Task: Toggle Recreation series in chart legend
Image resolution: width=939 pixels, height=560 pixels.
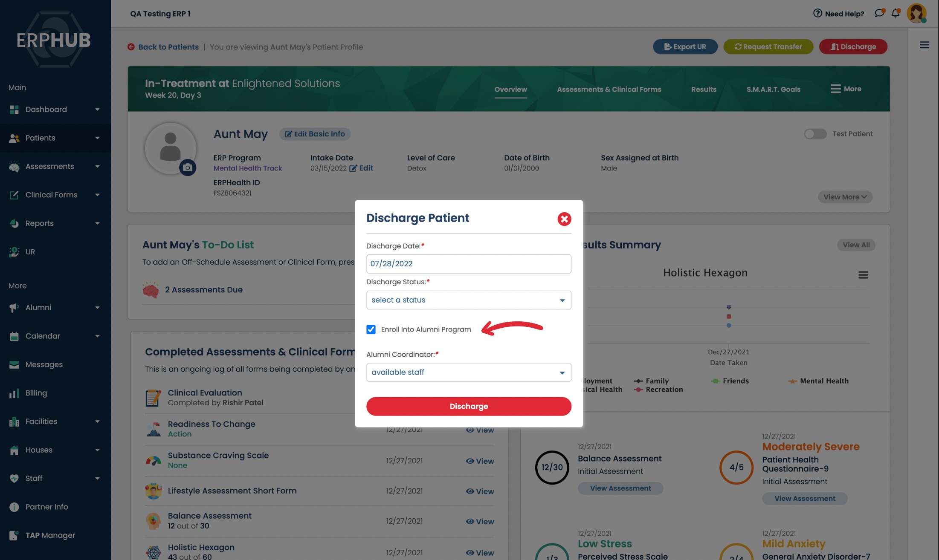Action: pos(658,390)
